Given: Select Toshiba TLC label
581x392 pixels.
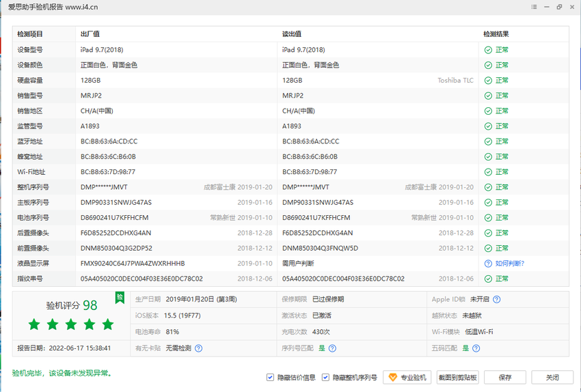Looking at the screenshot, I should pos(455,81).
